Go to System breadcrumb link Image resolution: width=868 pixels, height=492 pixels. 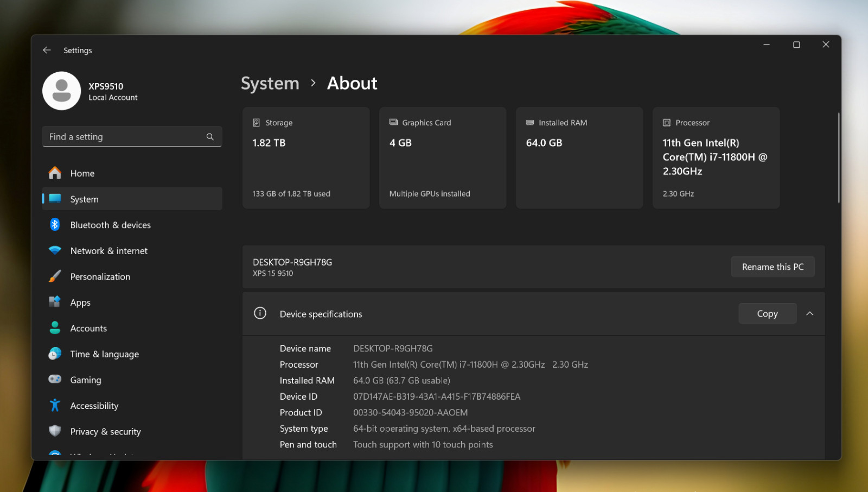point(270,83)
